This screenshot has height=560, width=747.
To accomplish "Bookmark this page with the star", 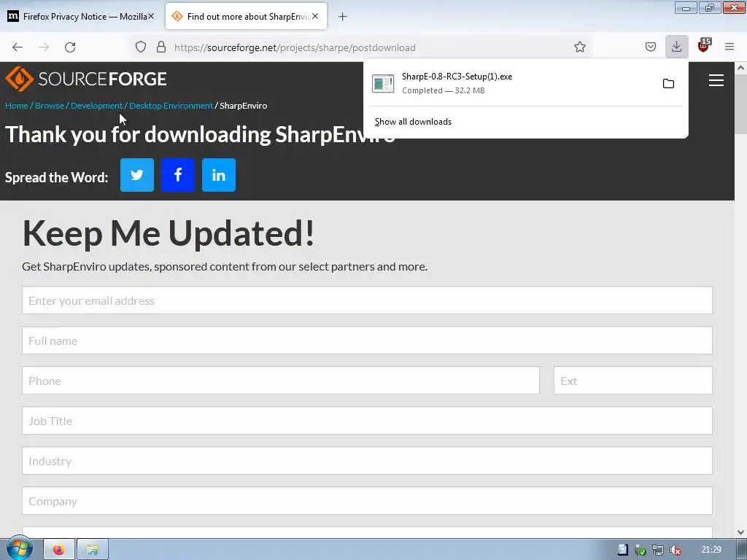I will coord(579,47).
